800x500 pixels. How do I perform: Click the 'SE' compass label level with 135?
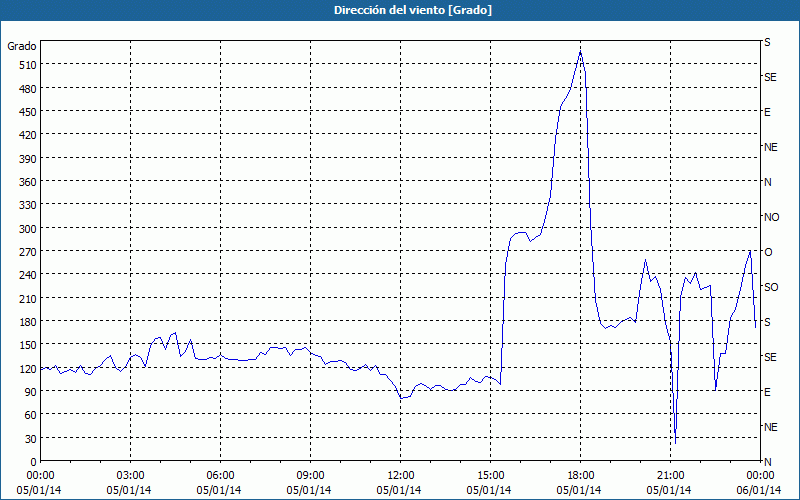pos(770,357)
